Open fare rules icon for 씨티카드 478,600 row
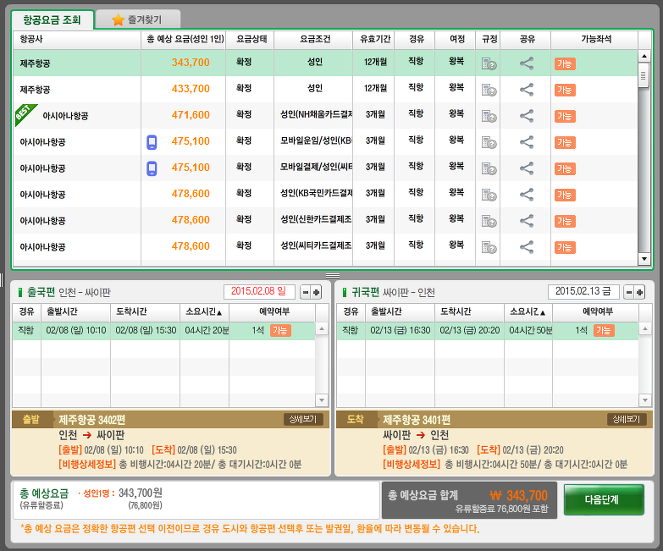The width and height of the screenshot is (663, 551). [x=489, y=247]
